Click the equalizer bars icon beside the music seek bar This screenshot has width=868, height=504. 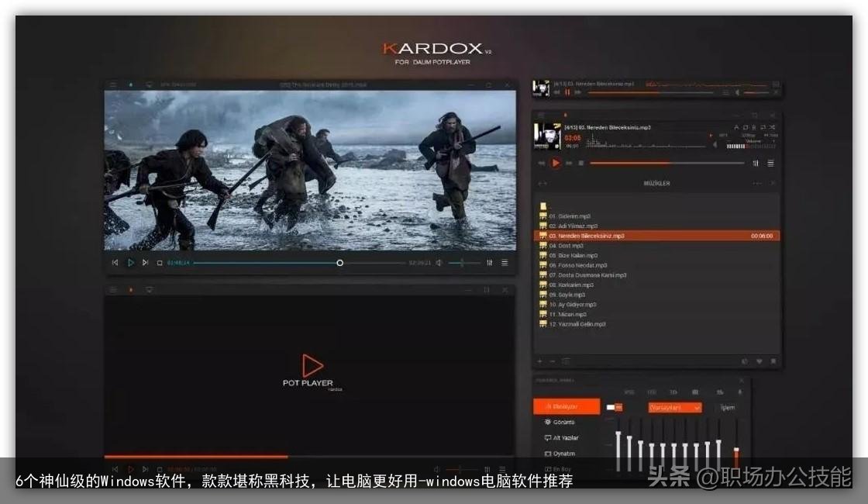pos(756,163)
